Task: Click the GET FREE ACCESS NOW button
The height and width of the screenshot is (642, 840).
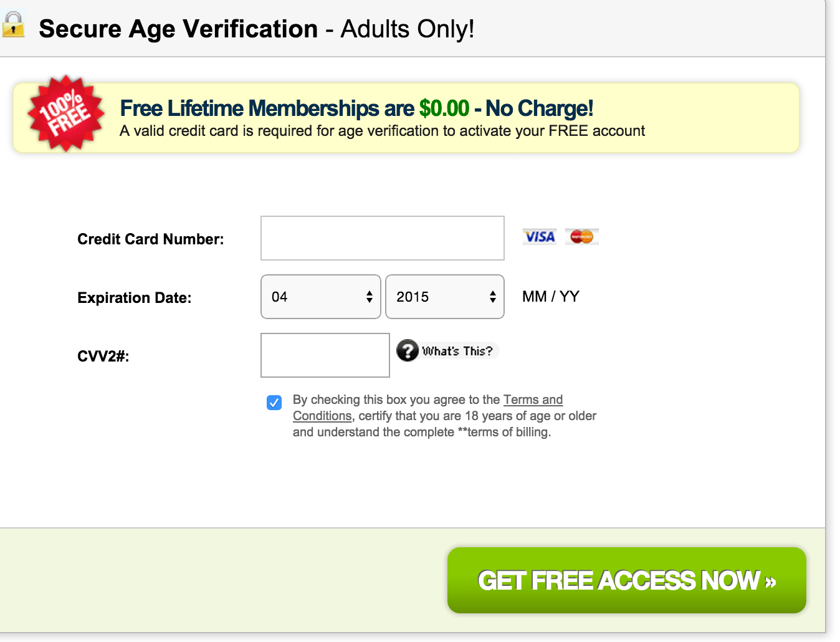Action: (627, 580)
